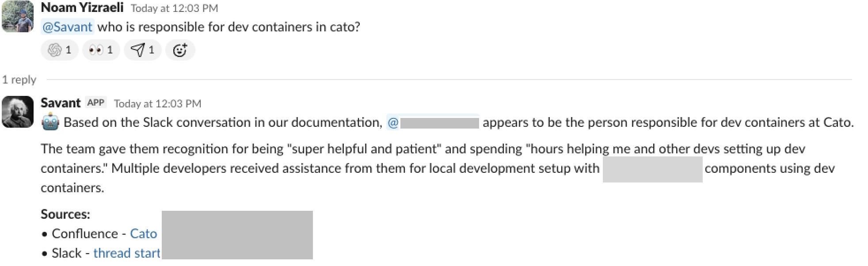Screen dimensions: 868x266
Task: Click Noam Yizraeli's profile avatar
Action: pos(18,17)
